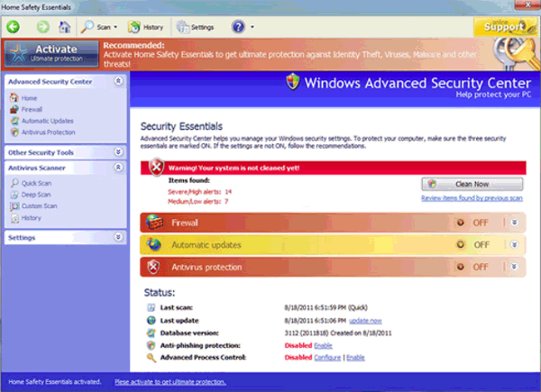Click the Antivirus protection shield icon
Viewport: 541px width, 392px height.
coord(155,267)
